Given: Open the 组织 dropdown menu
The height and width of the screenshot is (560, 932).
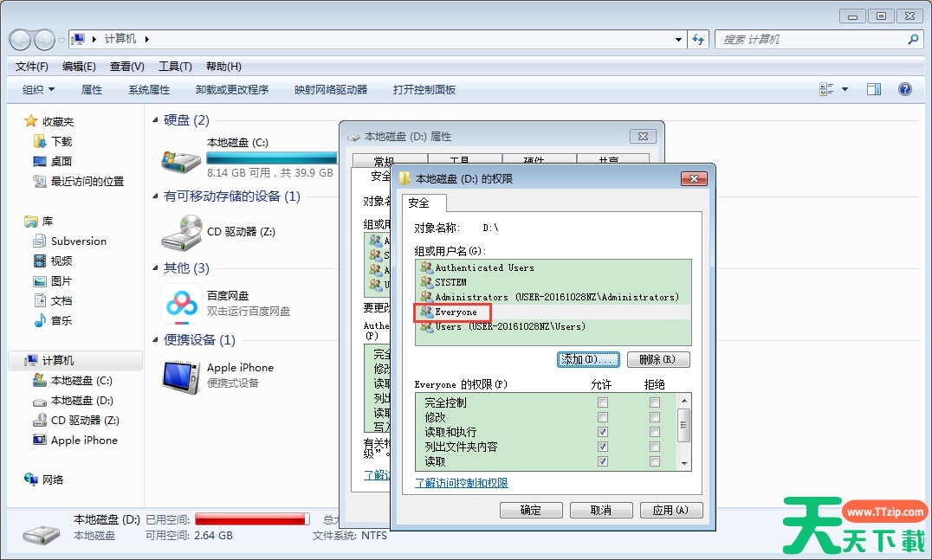Looking at the screenshot, I should 38,89.
